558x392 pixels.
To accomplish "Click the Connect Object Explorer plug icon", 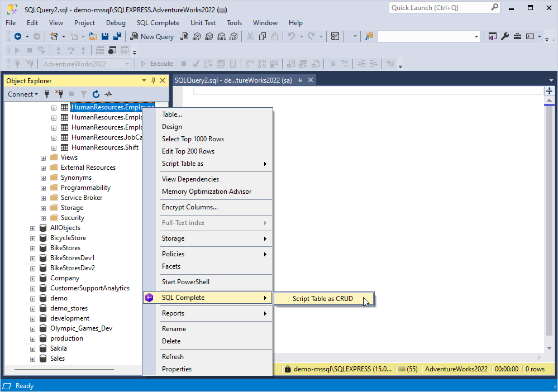I will (x=46, y=94).
